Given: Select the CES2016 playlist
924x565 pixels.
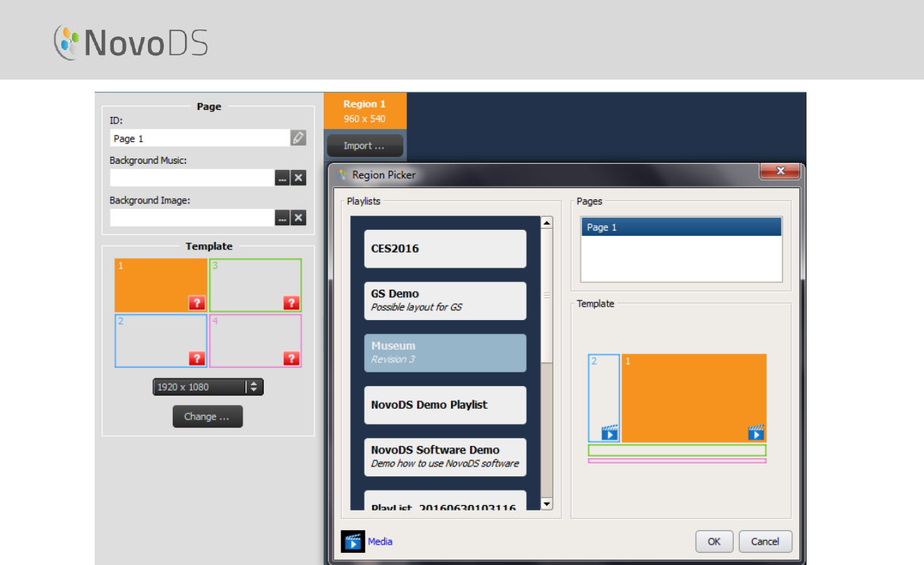Looking at the screenshot, I should tap(445, 249).
